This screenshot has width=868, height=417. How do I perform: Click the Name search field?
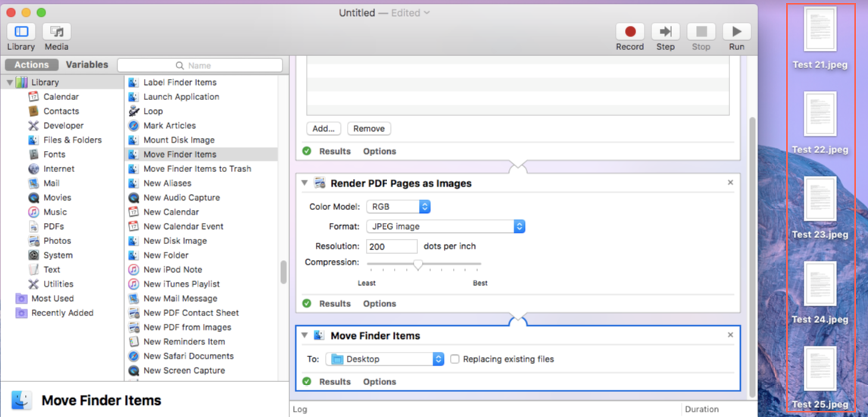coord(200,65)
